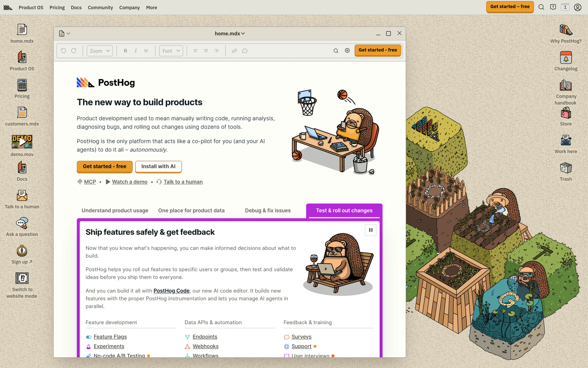Click the redo icon in editor toolbar

click(x=74, y=51)
